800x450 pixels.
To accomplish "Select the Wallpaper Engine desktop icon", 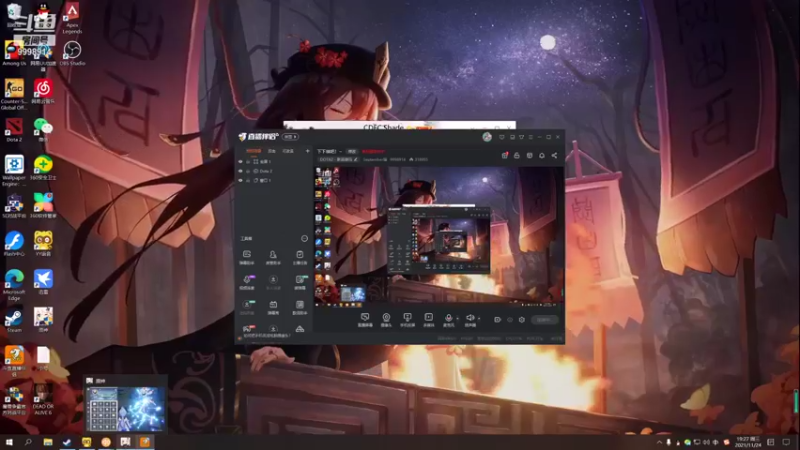I will 14,171.
